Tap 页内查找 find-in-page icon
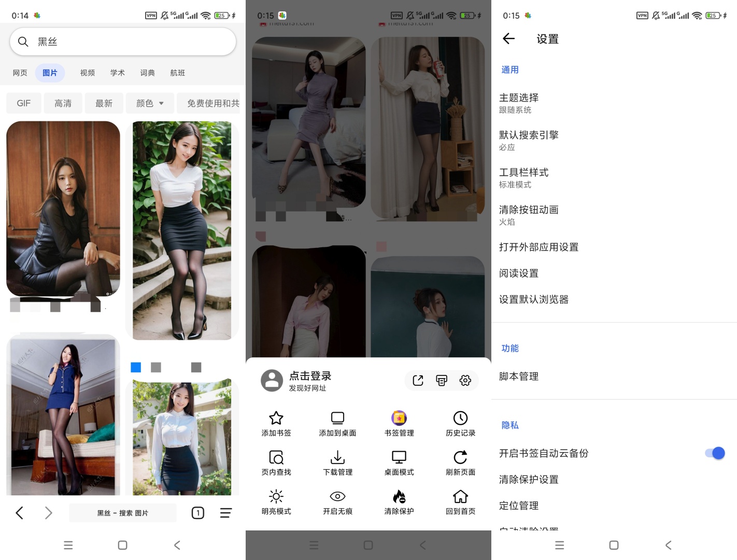This screenshot has width=737, height=560. [x=276, y=457]
